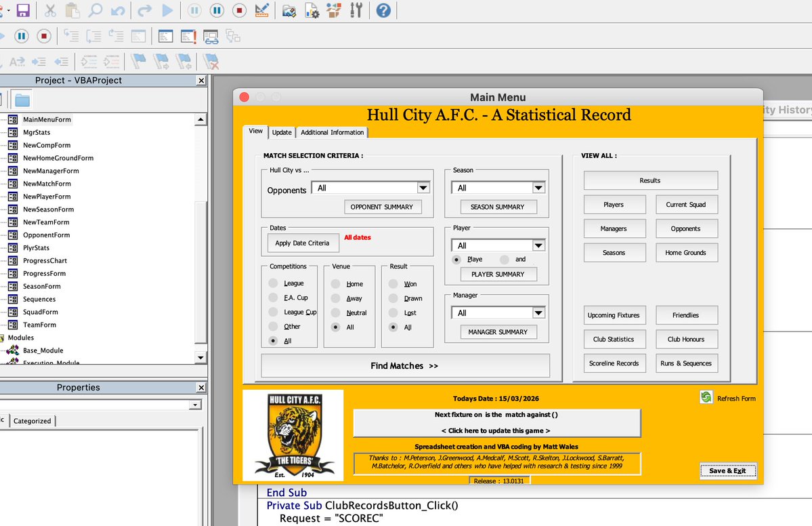Viewport: 812px width, 526px height.
Task: Click Outdent icon in Edit toolbar
Action: (x=62, y=62)
